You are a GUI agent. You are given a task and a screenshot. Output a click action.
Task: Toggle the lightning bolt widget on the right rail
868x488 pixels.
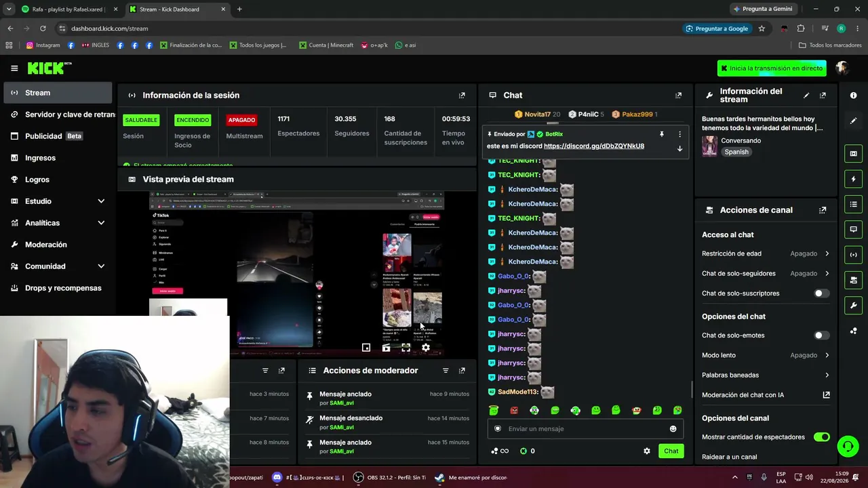(x=853, y=179)
